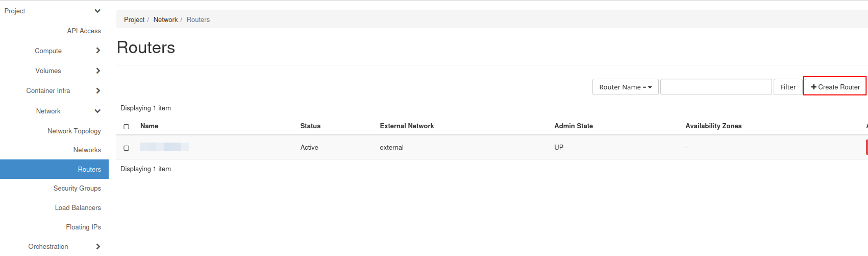Open Security Groups page
The height and width of the screenshot is (256, 868).
pos(77,188)
